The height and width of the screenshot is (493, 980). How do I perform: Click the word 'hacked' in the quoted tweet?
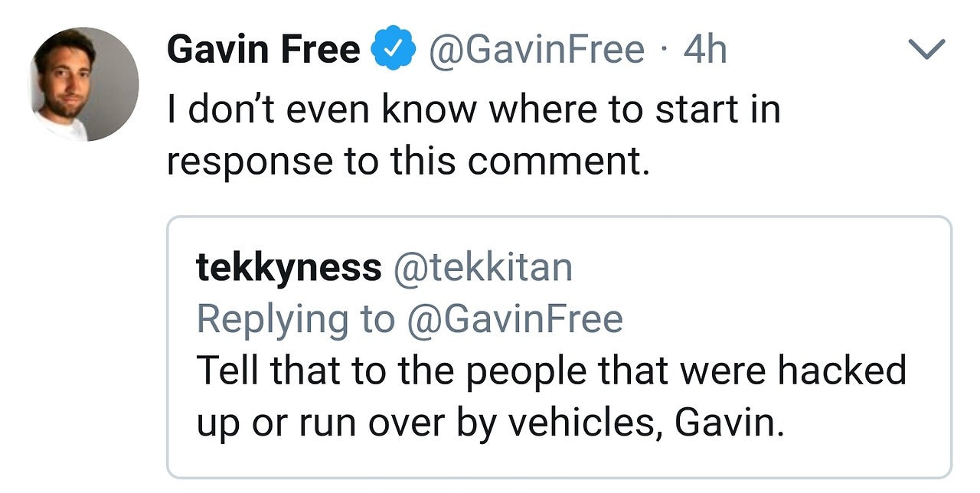(842, 371)
